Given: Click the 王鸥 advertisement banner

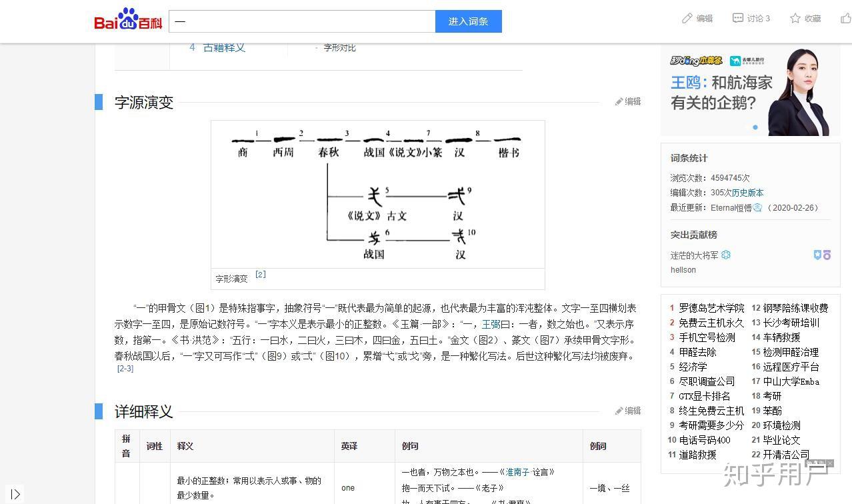Looking at the screenshot, I should click(x=750, y=90).
